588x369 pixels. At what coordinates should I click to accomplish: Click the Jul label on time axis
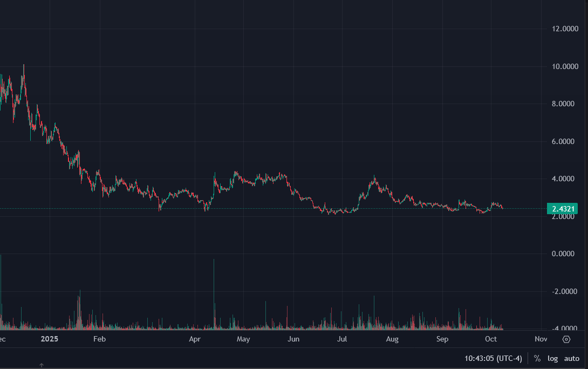click(342, 339)
